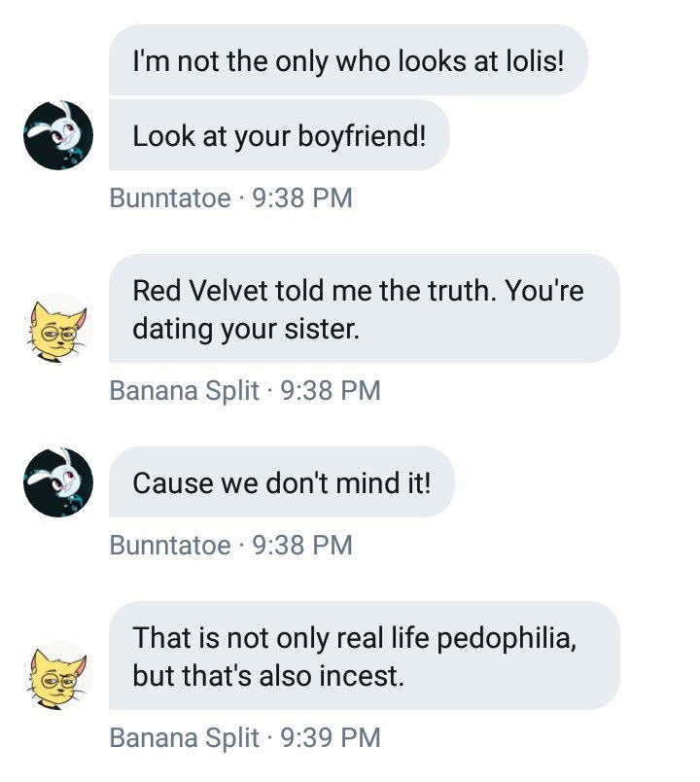Image resolution: width=700 pixels, height=782 pixels.
Task: Select the 'Look at your boyfriend!' message bubble
Action: coord(279,134)
